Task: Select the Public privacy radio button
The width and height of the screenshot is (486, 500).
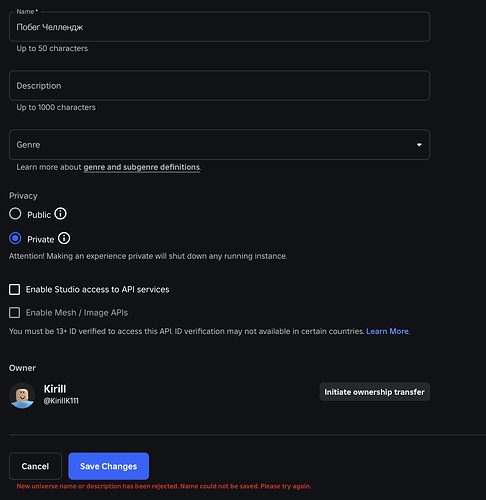Action: (x=15, y=214)
